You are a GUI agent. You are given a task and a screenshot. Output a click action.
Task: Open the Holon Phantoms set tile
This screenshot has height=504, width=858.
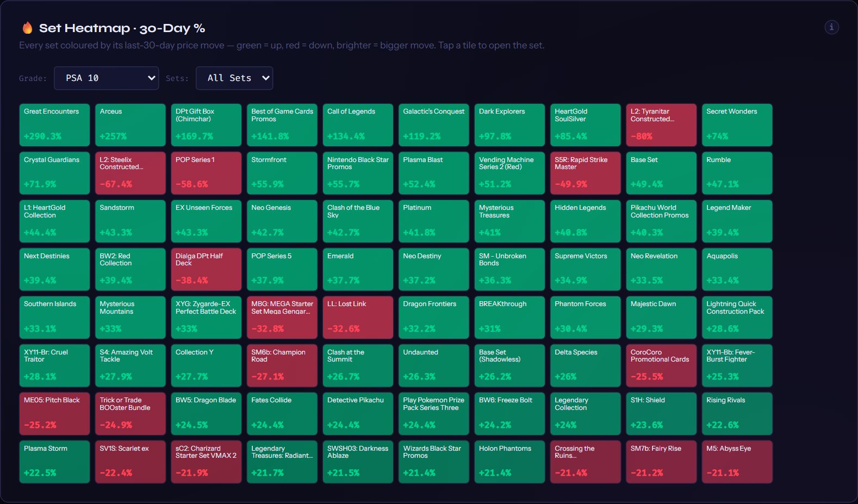pos(509,462)
